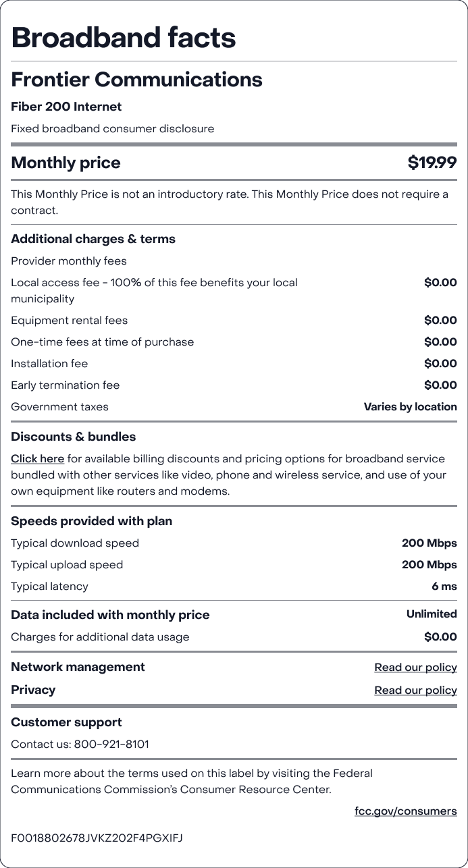
Task: Open the Network management 'Read our policy' link
Action: [x=415, y=668]
